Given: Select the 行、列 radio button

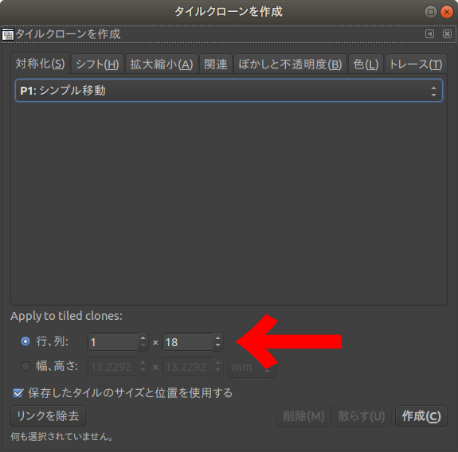Looking at the screenshot, I should [x=25, y=342].
